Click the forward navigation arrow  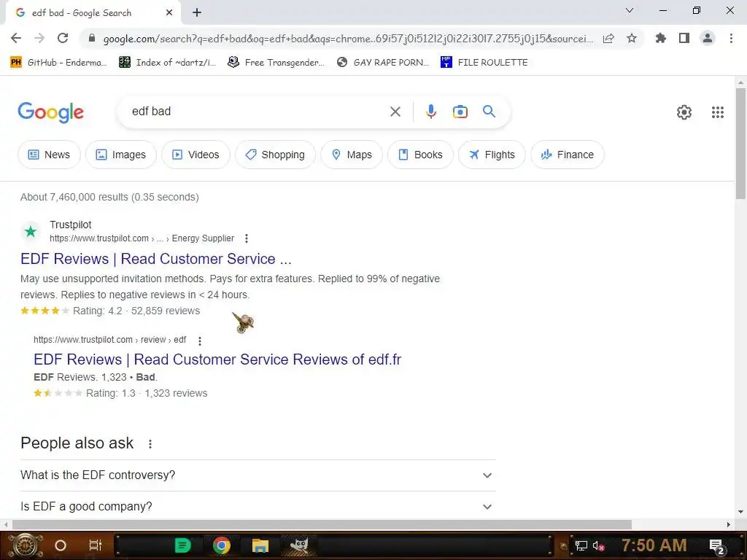pyautogui.click(x=39, y=38)
